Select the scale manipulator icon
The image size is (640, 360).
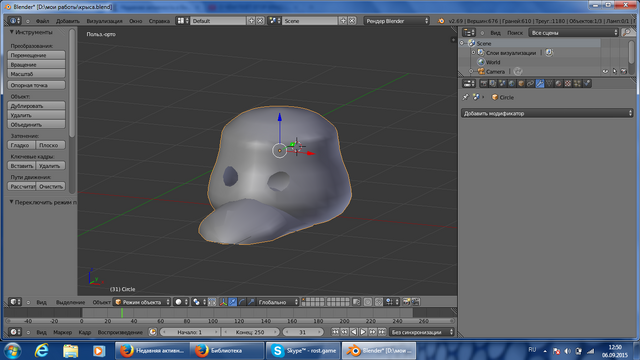tap(251, 302)
